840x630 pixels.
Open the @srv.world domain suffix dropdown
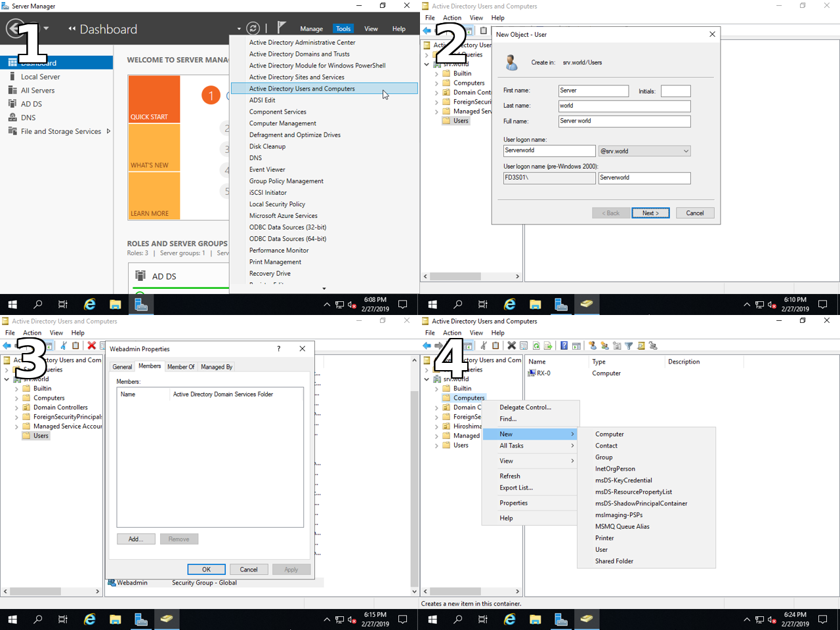pyautogui.click(x=686, y=151)
